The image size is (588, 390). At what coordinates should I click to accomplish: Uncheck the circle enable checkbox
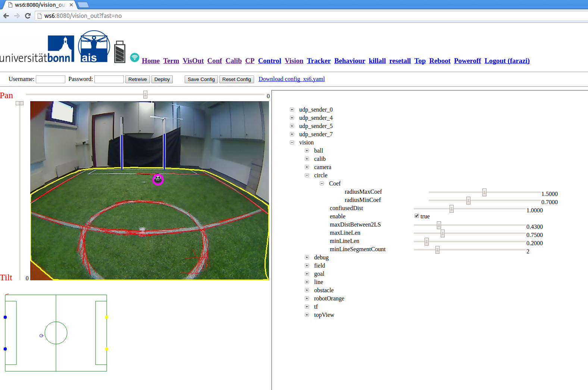click(417, 216)
